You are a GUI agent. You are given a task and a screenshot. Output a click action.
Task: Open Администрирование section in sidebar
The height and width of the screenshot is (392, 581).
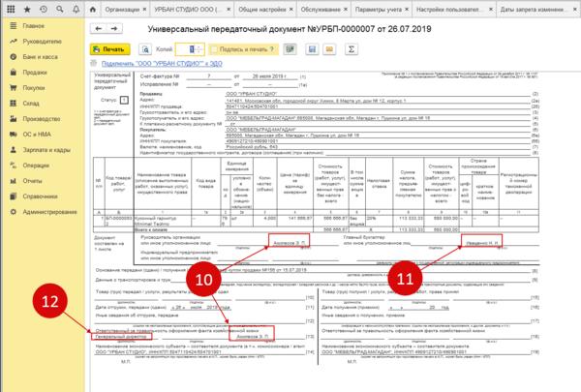pos(49,212)
